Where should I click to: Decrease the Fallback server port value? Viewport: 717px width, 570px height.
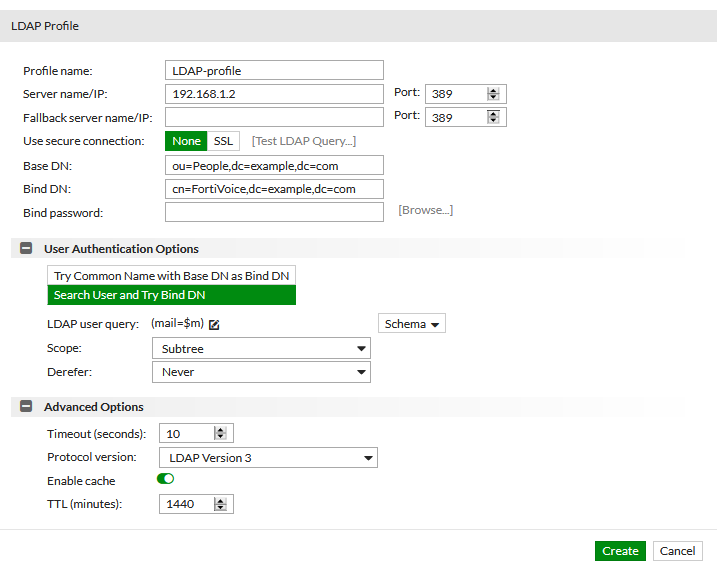tap(493, 120)
